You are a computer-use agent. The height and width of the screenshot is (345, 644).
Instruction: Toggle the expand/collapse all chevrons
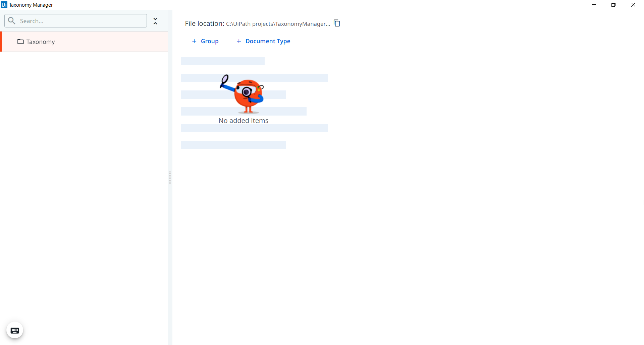[155, 21]
